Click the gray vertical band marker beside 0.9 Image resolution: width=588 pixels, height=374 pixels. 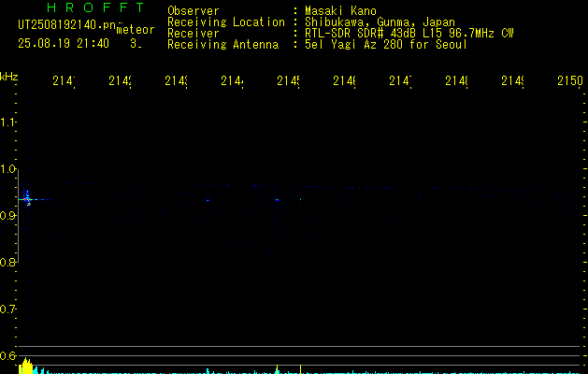[x=18, y=216]
